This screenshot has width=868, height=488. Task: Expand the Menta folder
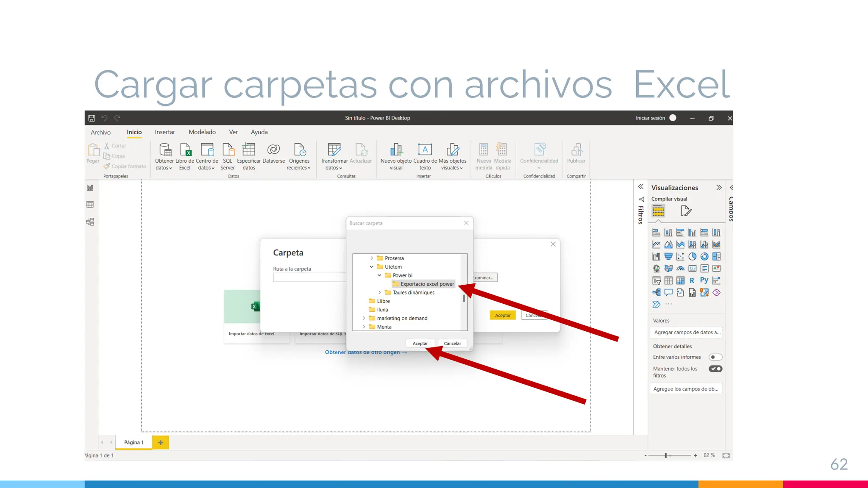(x=364, y=327)
